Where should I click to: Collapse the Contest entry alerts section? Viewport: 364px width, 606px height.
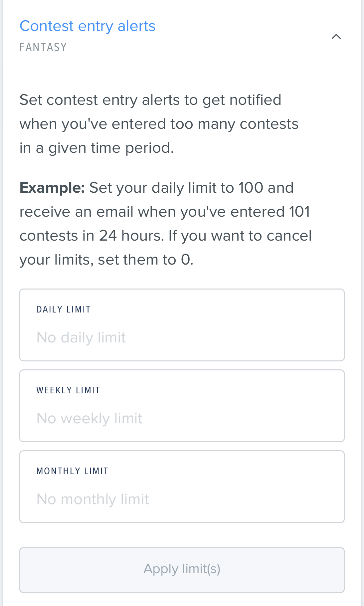336,37
